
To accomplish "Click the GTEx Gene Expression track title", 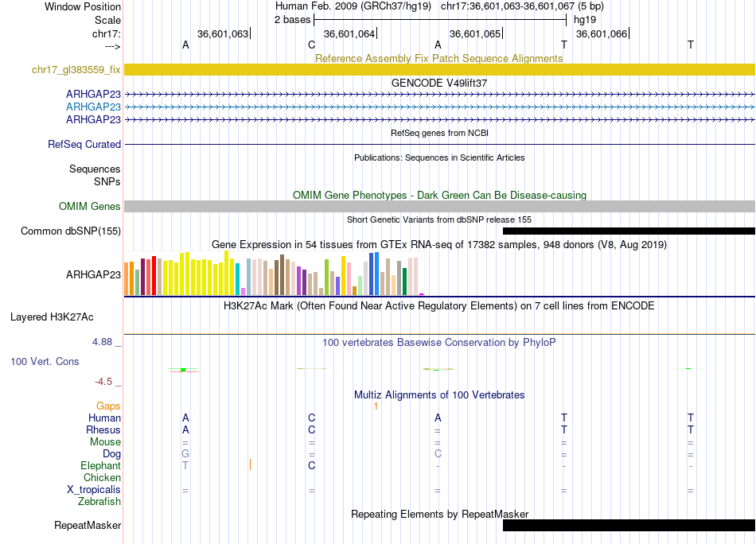I will click(438, 245).
